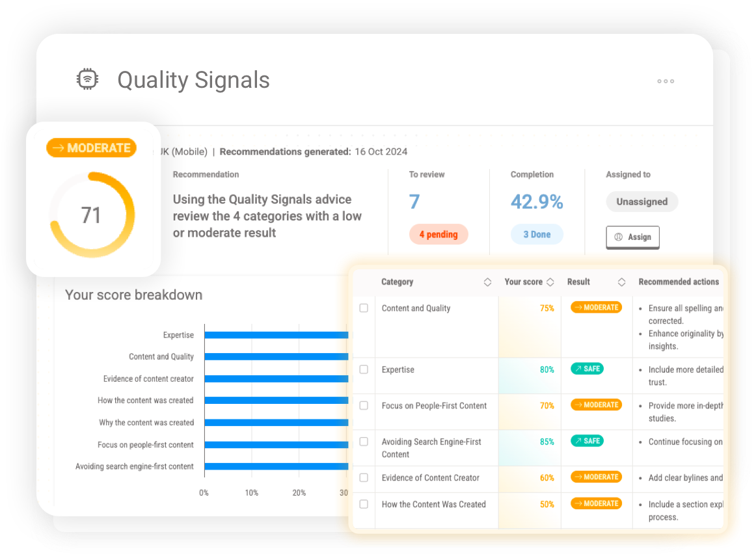Screen dimensions: 756x558
Task: Click the SAFE badge in the Expertise row
Action: click(587, 369)
